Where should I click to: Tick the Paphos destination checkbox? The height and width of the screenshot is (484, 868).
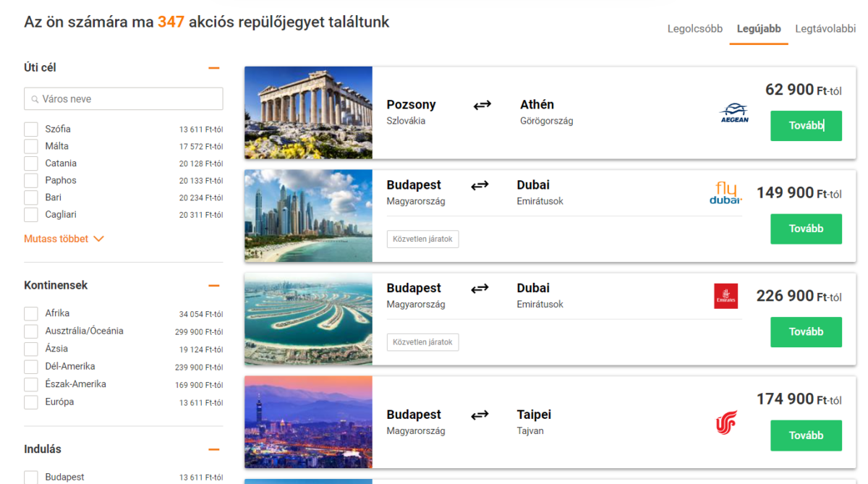pos(31,181)
